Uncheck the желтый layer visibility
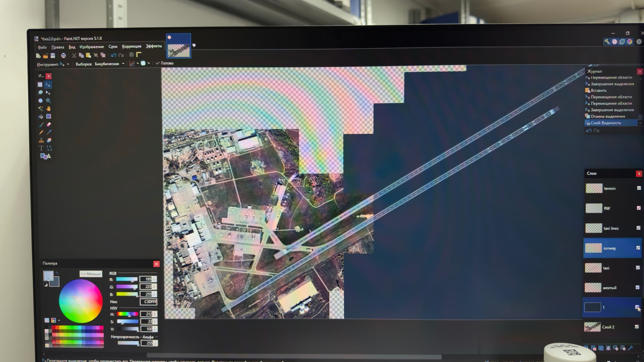The height and width of the screenshot is (362, 644). (x=638, y=287)
